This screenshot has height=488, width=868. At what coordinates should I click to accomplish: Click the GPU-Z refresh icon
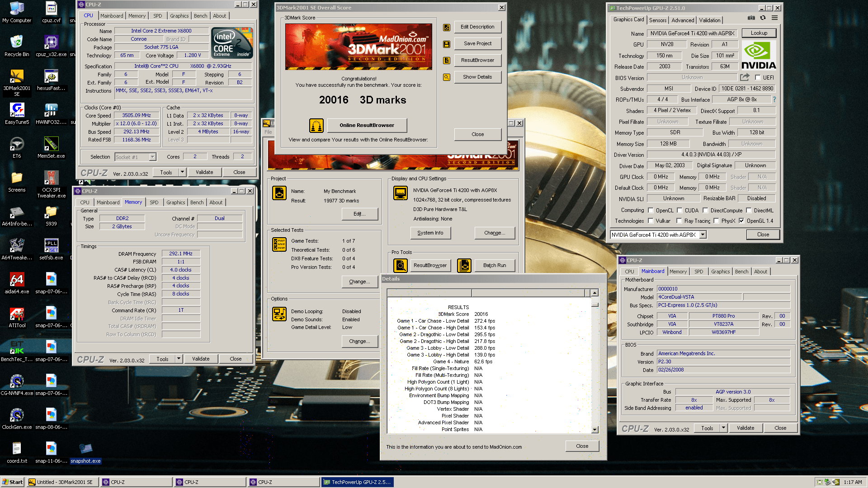tap(763, 18)
